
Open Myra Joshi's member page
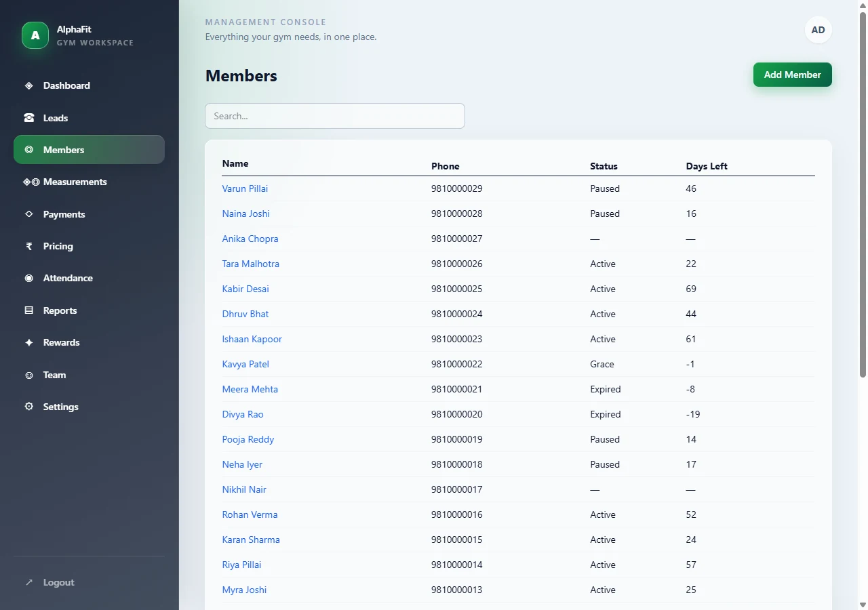tap(244, 590)
